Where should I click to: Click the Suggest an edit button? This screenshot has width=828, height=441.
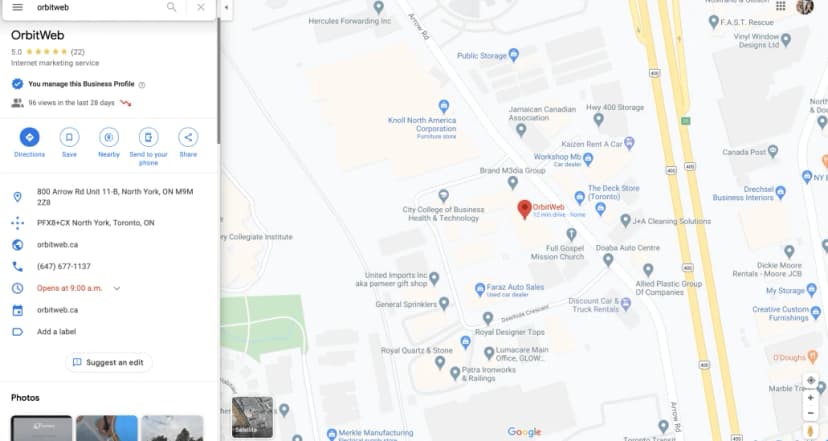(109, 362)
